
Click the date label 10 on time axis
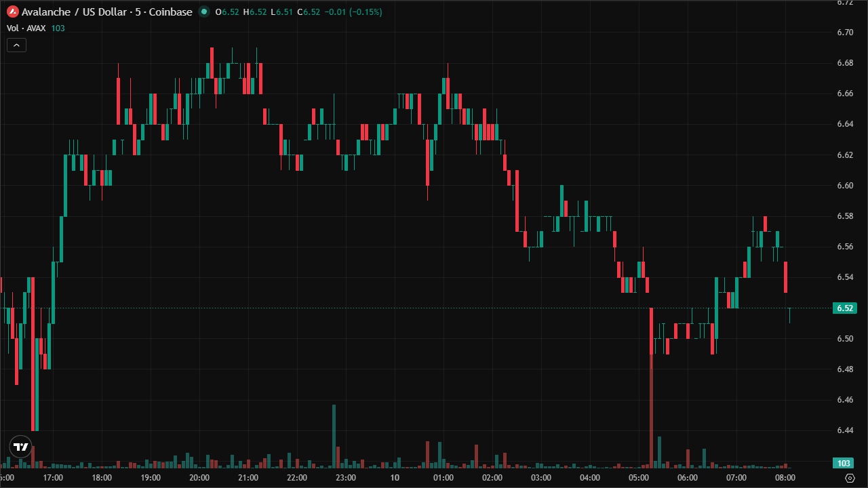click(x=395, y=478)
